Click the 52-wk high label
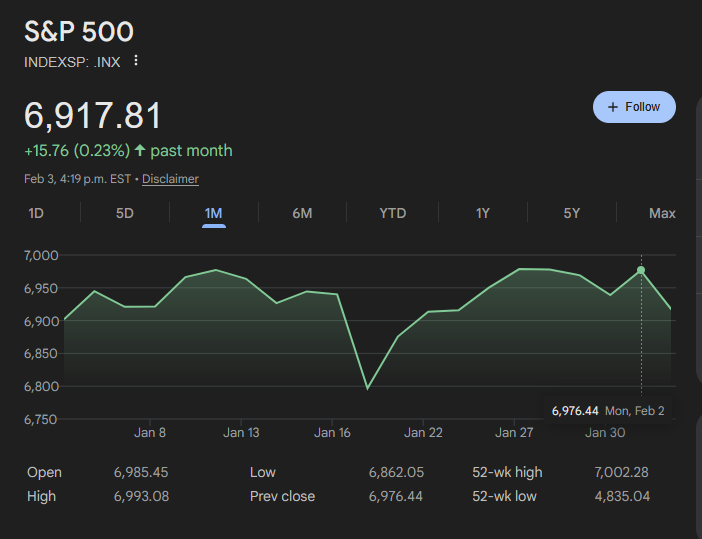This screenshot has height=539, width=702. click(x=507, y=472)
